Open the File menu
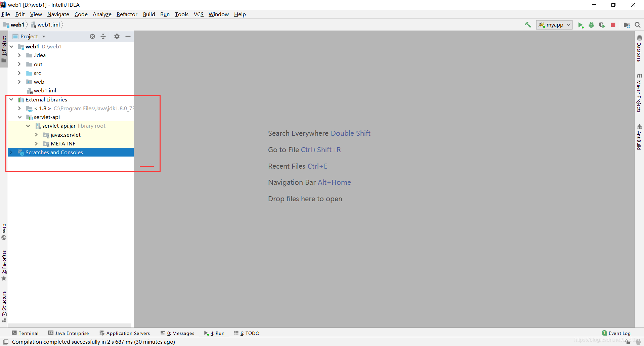The image size is (644, 346). (x=6, y=14)
